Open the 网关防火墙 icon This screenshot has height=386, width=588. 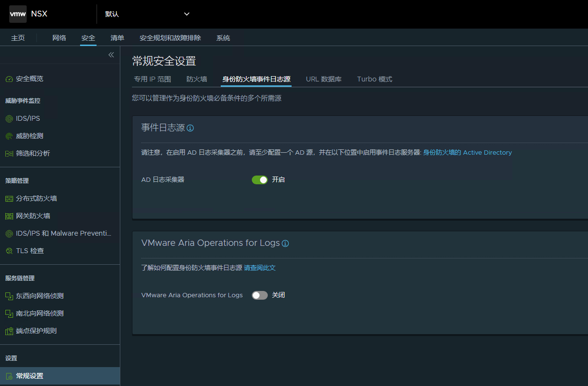tap(9, 216)
